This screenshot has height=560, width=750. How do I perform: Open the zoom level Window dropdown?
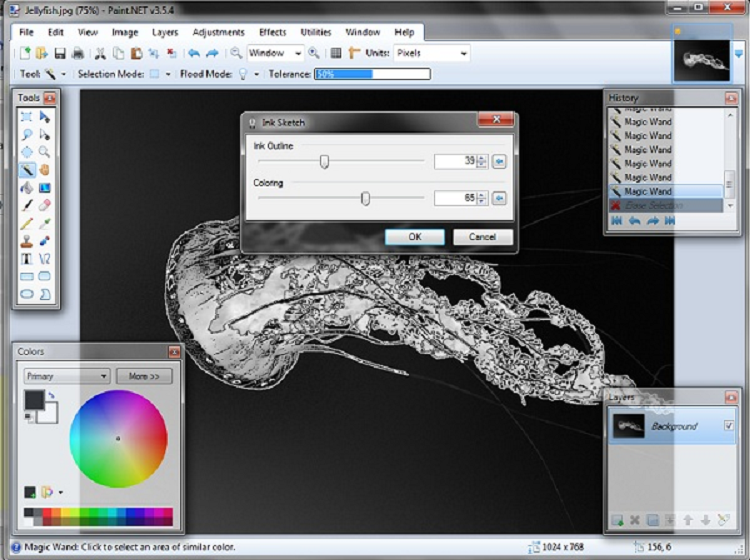pos(276,53)
